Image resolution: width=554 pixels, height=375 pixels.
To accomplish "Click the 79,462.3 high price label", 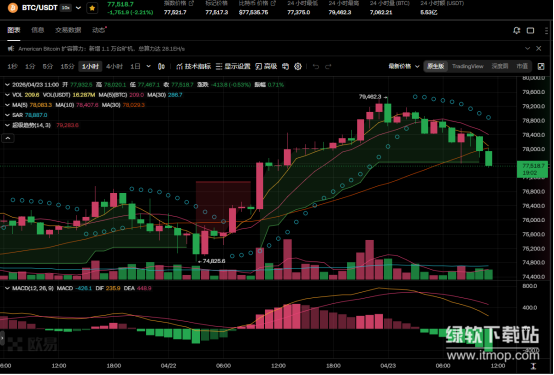I will coord(370,96).
